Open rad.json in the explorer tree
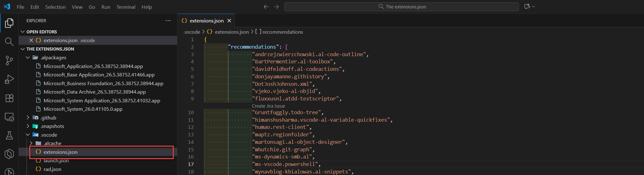This screenshot has height=175, width=644. (x=52, y=169)
